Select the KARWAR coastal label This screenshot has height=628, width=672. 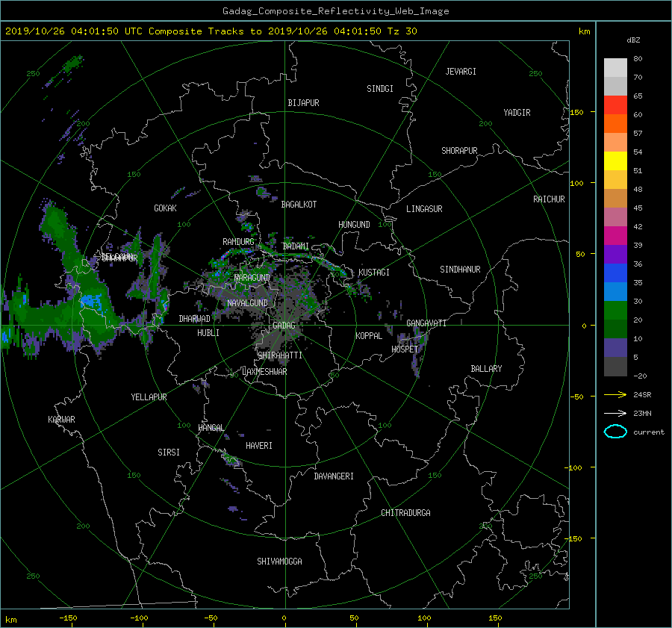(61, 420)
